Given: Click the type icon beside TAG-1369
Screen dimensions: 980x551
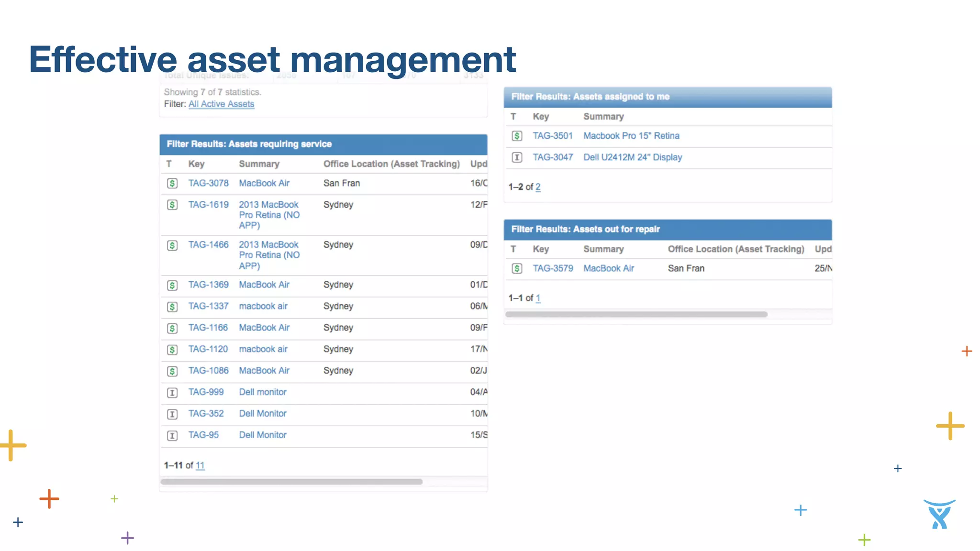Looking at the screenshot, I should point(172,286).
